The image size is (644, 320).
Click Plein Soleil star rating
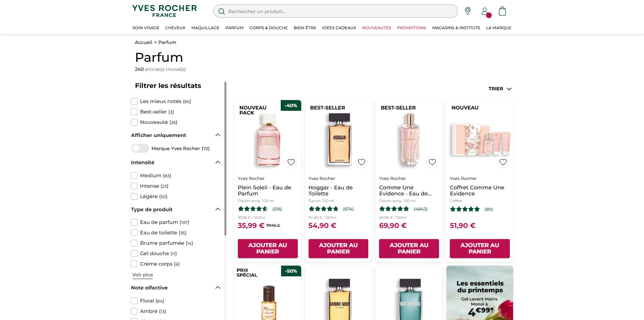[253, 209]
